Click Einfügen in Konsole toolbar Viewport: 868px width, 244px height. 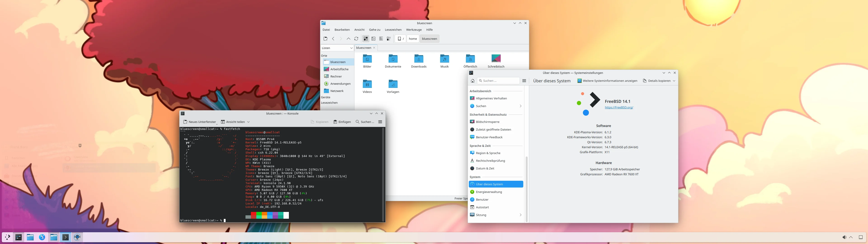tap(342, 122)
